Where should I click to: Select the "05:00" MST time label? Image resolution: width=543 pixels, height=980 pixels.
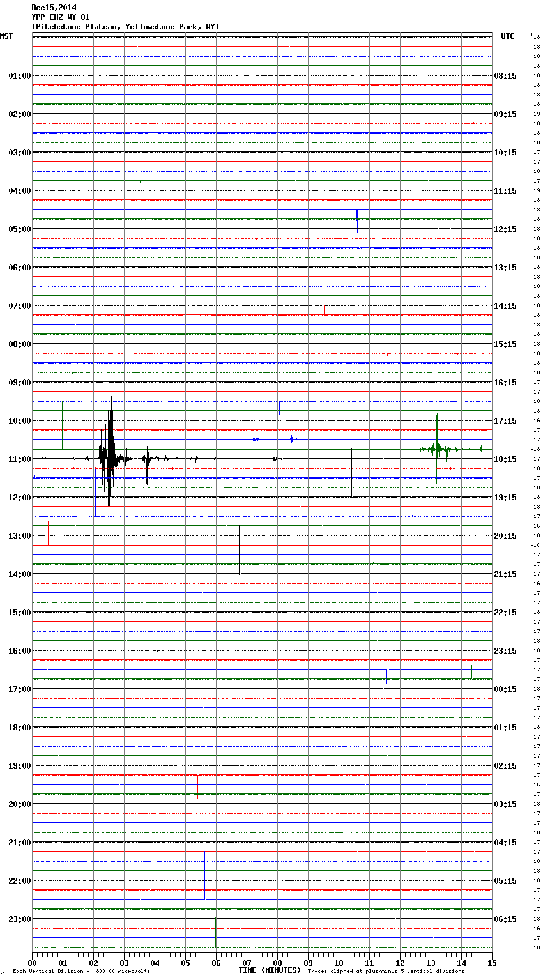coord(19,229)
